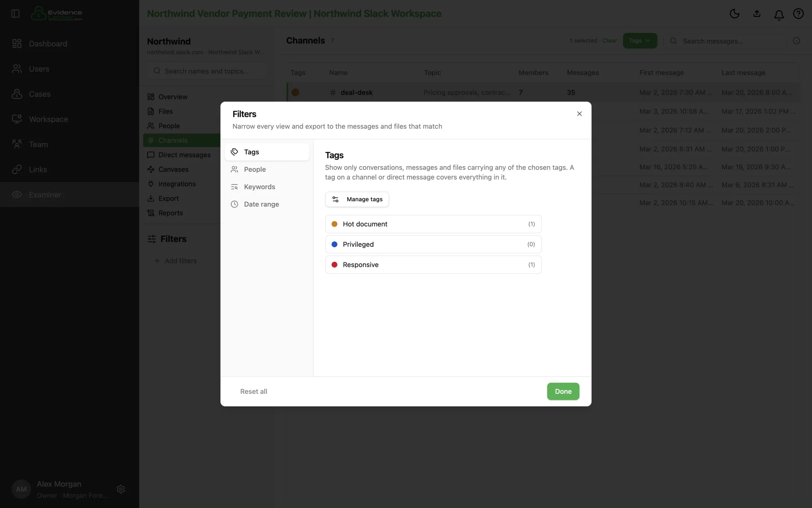Open user settings gear icon
Screen dimensions: 812x508
[x=121, y=489]
